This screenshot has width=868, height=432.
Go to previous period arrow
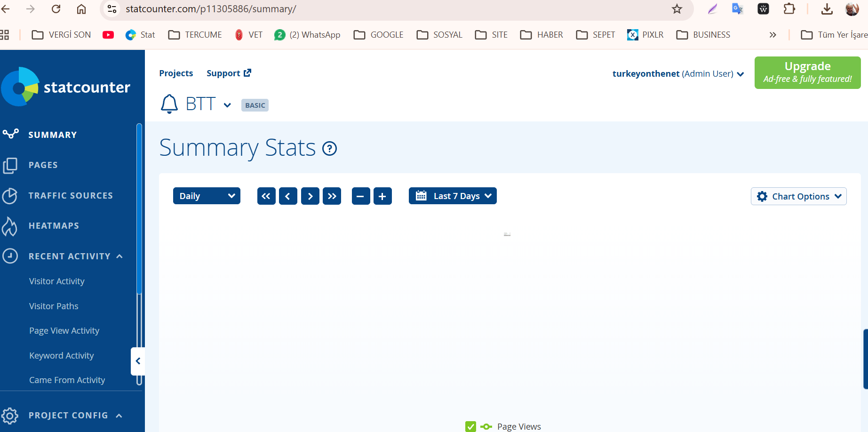(x=288, y=196)
